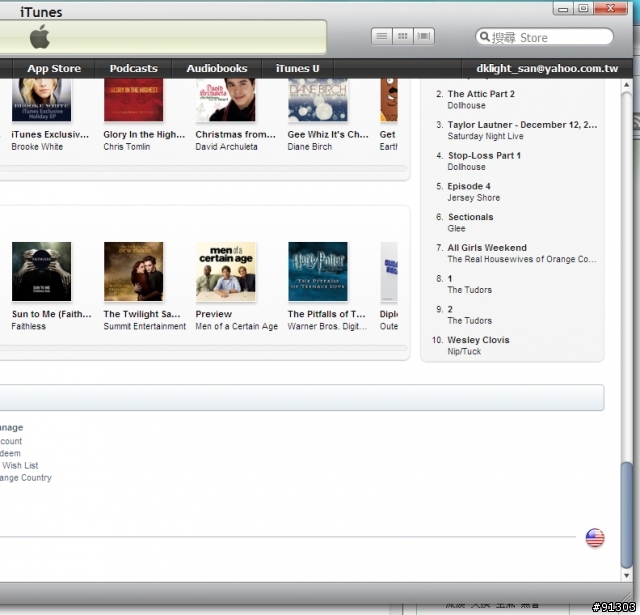
Task: Open the iTunes U tab
Action: 298,68
